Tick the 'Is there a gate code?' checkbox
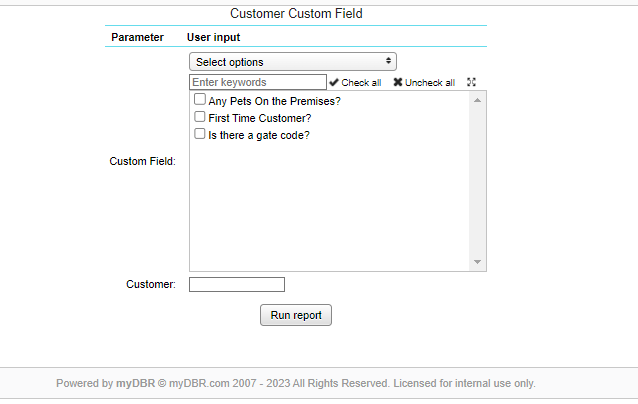 coord(200,134)
